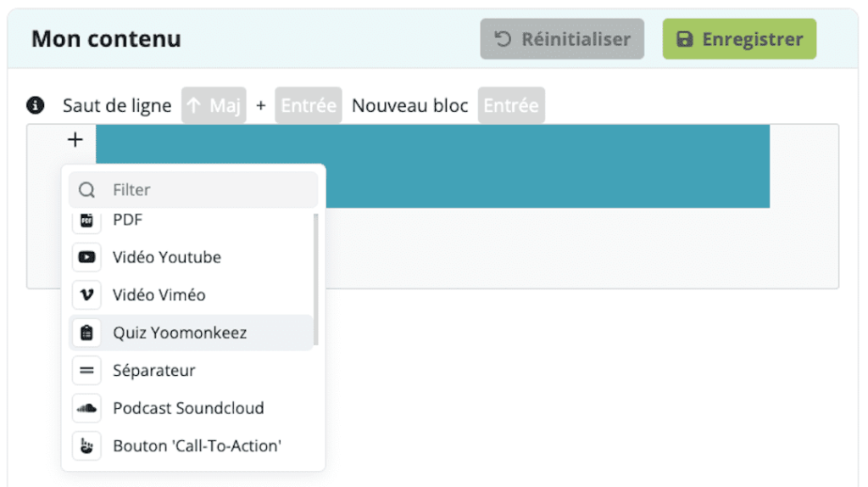Image resolution: width=868 pixels, height=487 pixels.
Task: Click the magnifier icon in Filter field
Action: [x=87, y=190]
